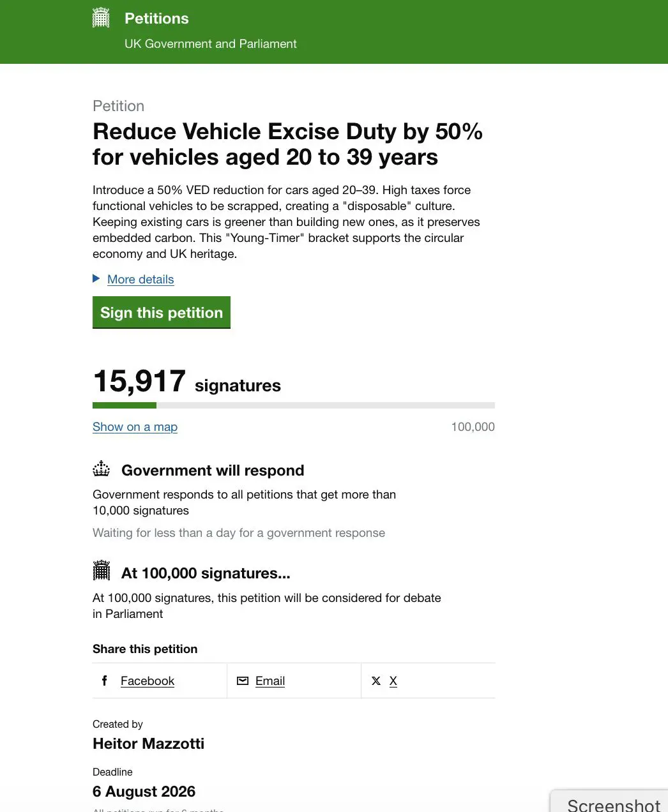Click the Facebook f icon
The width and height of the screenshot is (668, 812).
[105, 680]
